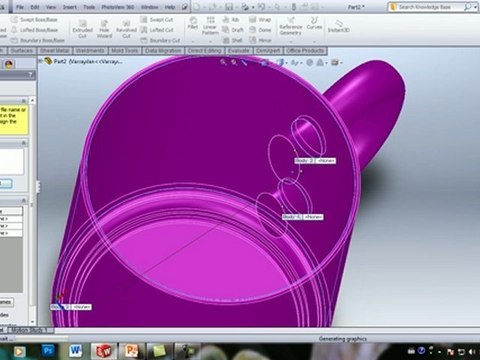This screenshot has height=360, width=480.
Task: Collapse the top section of property panel
Action: pos(24,101)
